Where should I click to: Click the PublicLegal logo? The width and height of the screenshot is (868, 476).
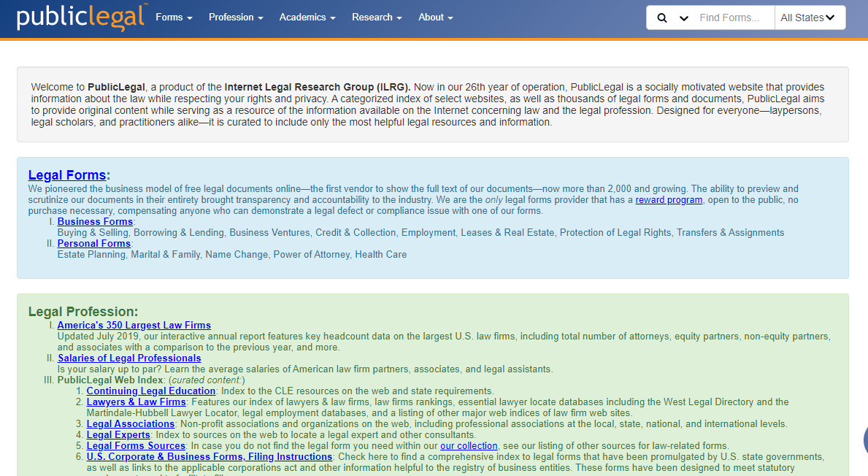[x=81, y=18]
